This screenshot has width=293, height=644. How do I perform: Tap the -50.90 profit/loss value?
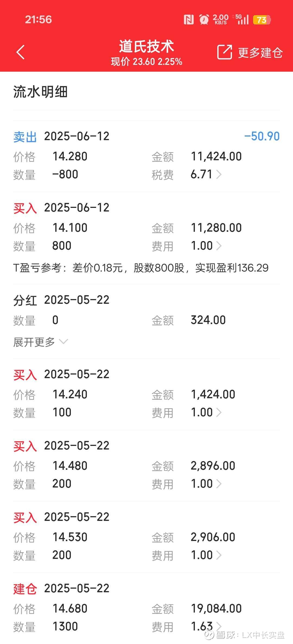click(x=262, y=136)
